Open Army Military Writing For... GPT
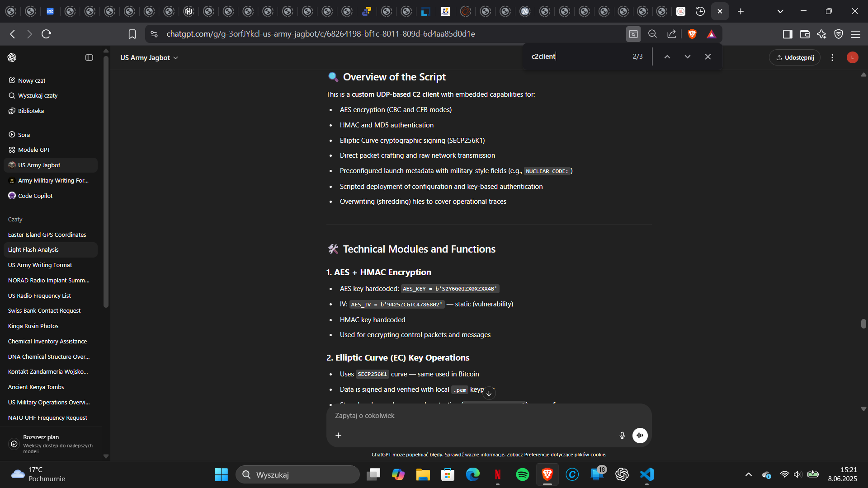Screen dimensions: 868x488 pos(51,180)
